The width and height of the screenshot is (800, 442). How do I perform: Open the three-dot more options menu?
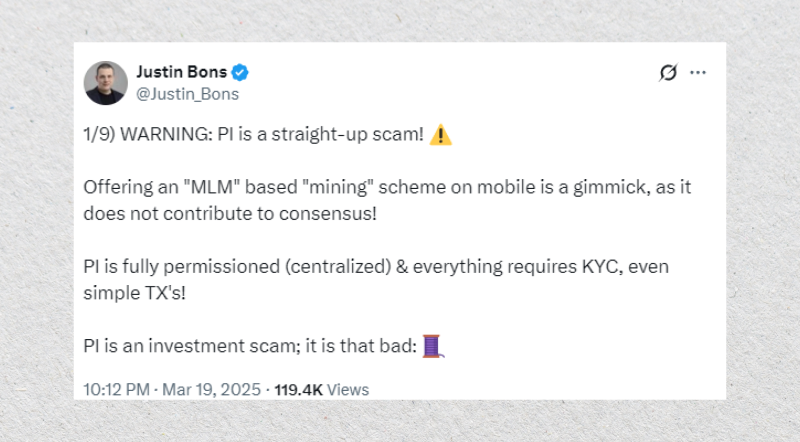(697, 72)
